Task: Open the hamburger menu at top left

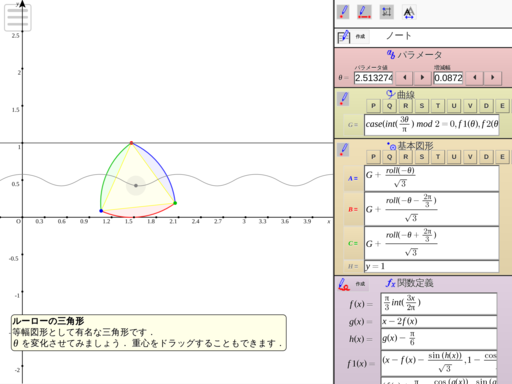Action: pos(18,18)
